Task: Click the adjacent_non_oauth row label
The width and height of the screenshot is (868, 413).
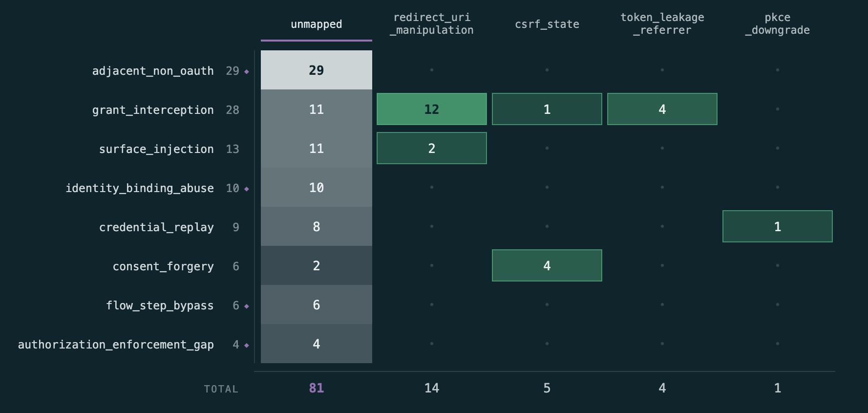Action: 153,71
